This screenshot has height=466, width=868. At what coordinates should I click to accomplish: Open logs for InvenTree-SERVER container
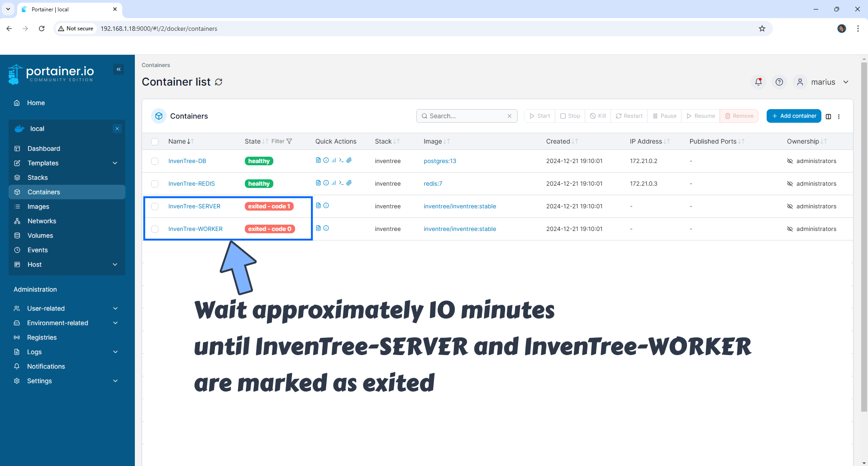click(318, 206)
